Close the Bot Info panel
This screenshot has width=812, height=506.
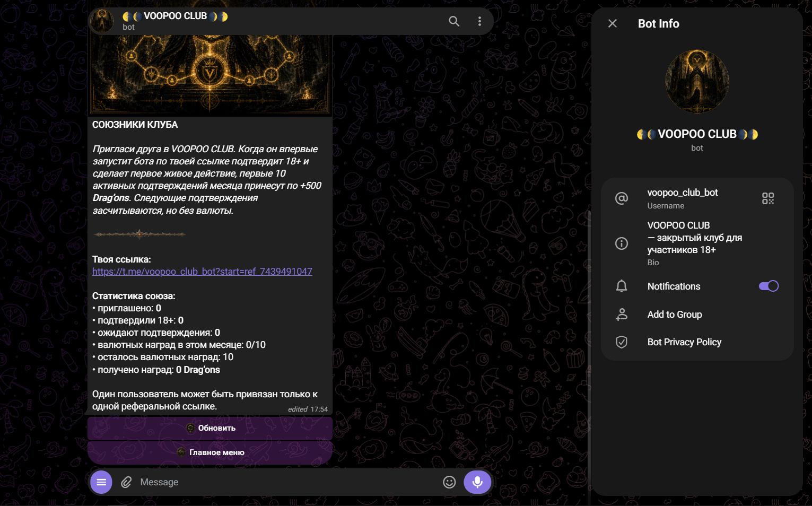click(x=613, y=23)
